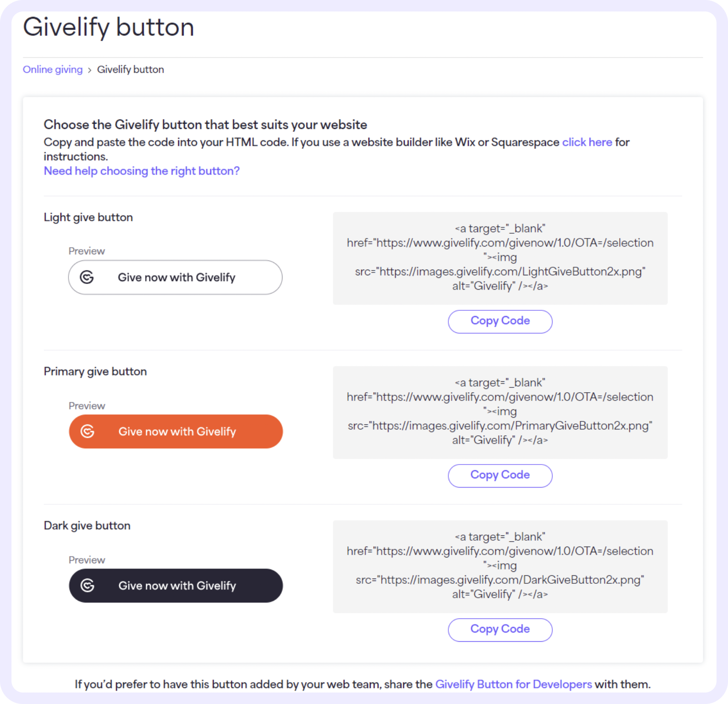
Task: Select the Givelify logo on the Light give button
Action: (x=87, y=277)
